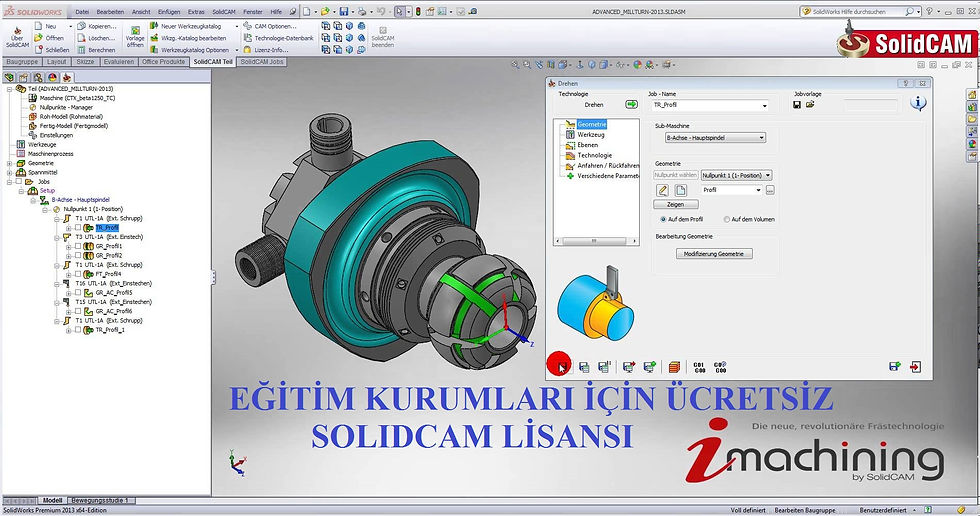
Task: Open Technologie-Datenbank icon
Action: (x=248, y=37)
